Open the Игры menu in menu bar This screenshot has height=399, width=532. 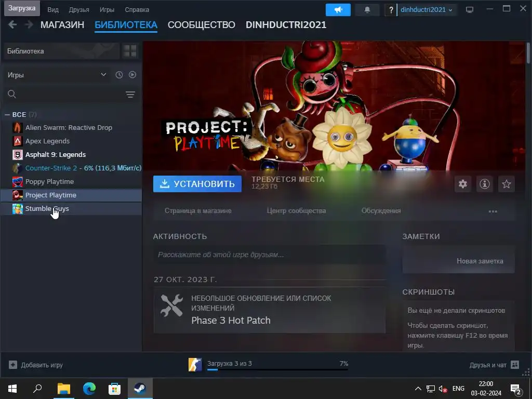107,9
